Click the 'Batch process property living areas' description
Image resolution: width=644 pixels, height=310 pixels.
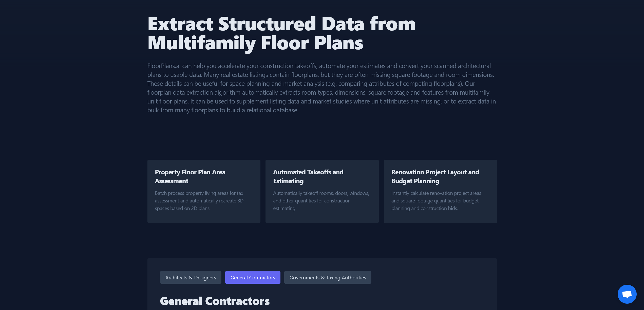point(199,193)
